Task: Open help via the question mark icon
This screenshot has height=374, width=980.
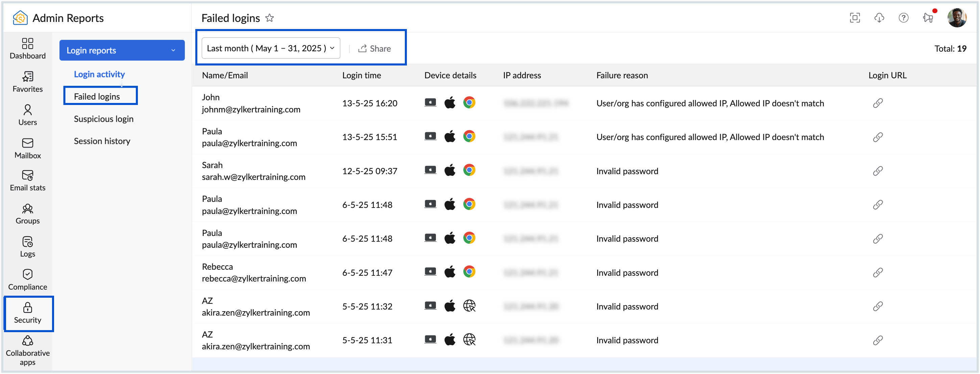Action: (904, 18)
